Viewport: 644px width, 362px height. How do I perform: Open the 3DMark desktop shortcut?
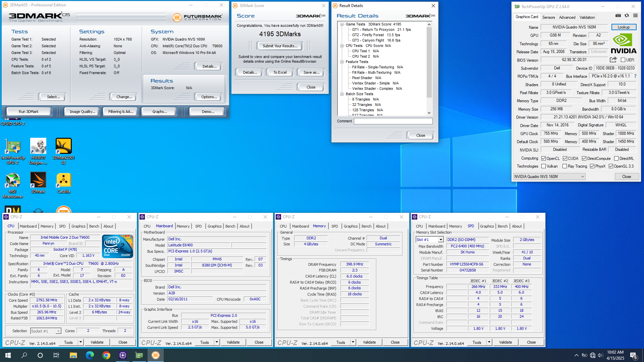coord(38,183)
